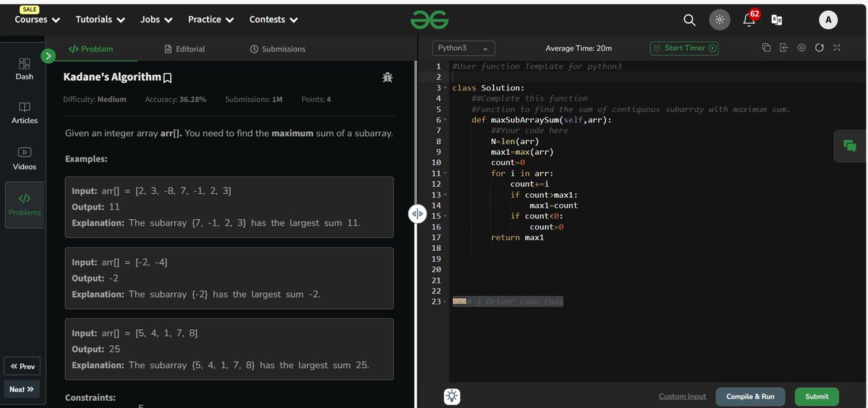
Task: Open the Python3 language selector
Action: (x=464, y=48)
